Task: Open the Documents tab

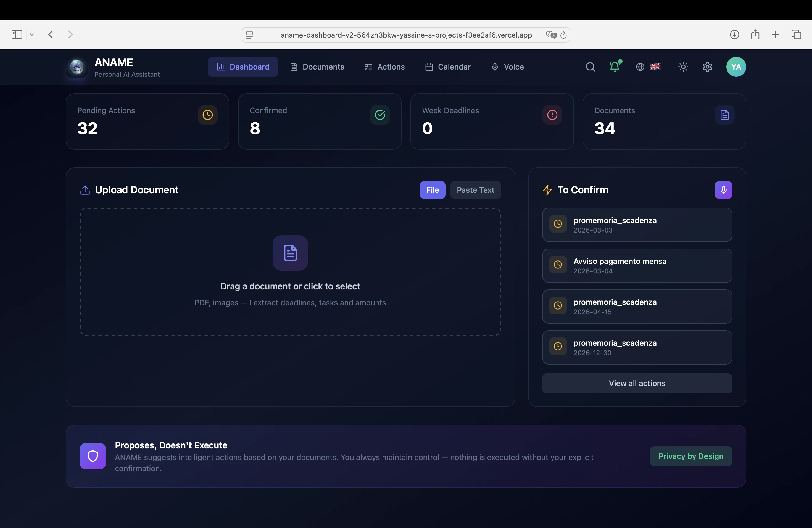Action: tap(317, 67)
